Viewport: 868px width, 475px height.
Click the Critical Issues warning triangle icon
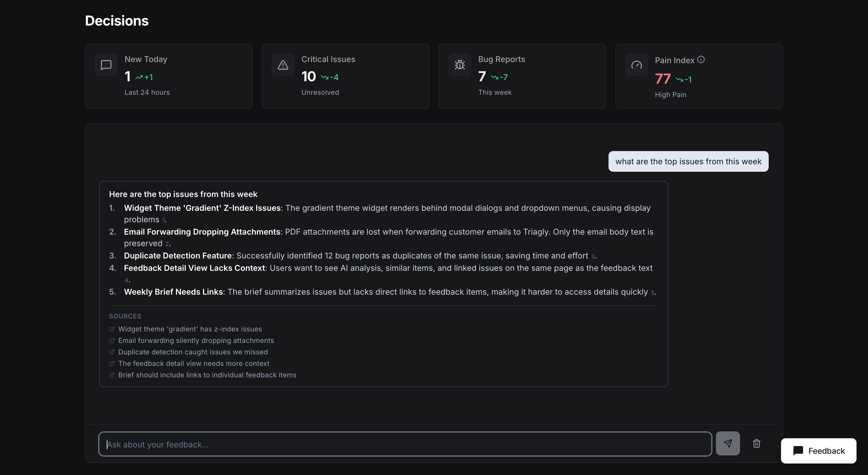click(283, 65)
